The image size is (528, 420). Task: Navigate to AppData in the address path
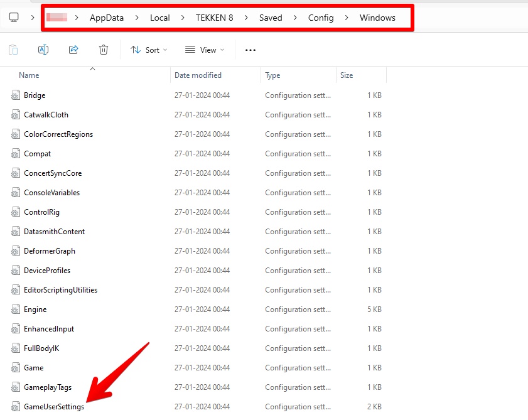click(x=107, y=18)
